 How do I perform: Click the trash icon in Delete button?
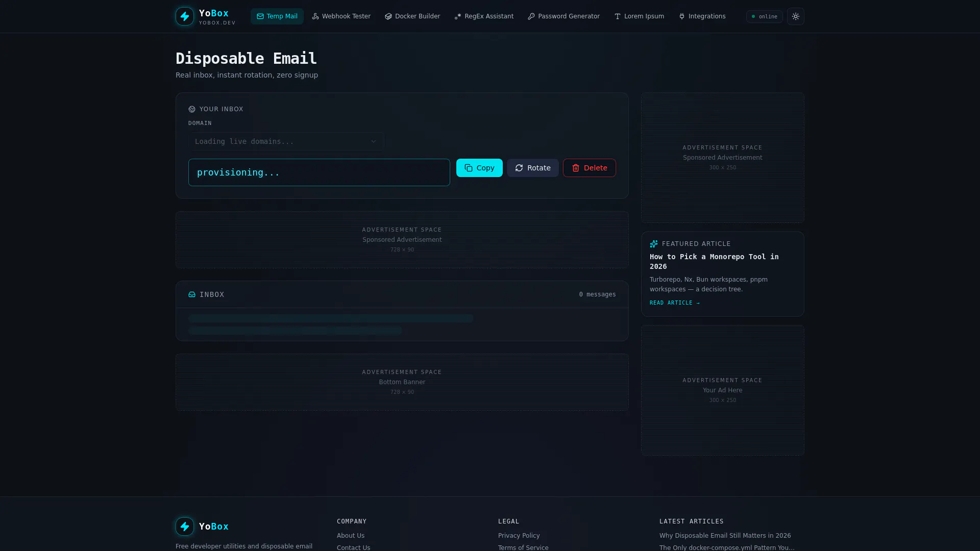(x=575, y=168)
